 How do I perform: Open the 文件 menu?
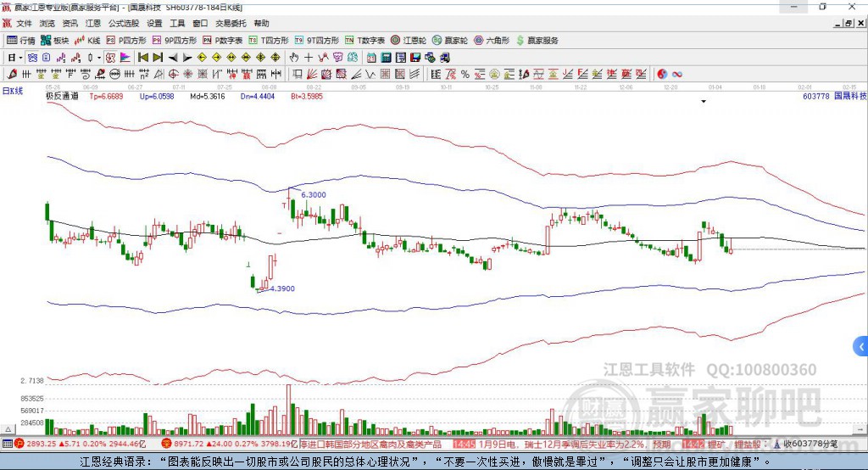coord(24,23)
